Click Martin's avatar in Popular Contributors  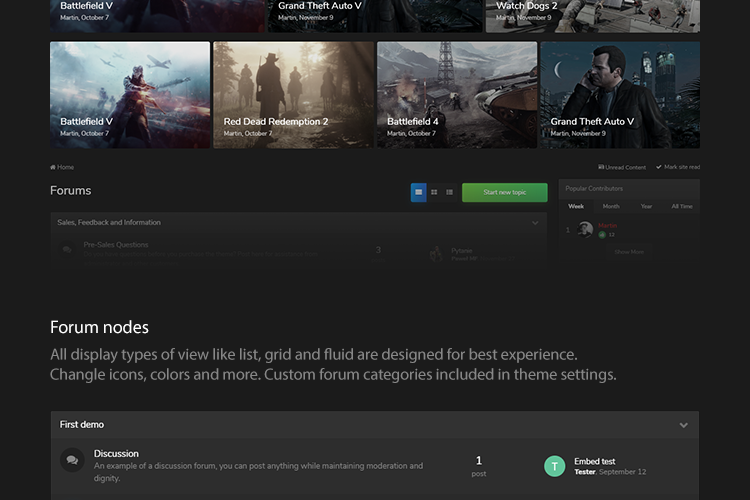point(584,229)
